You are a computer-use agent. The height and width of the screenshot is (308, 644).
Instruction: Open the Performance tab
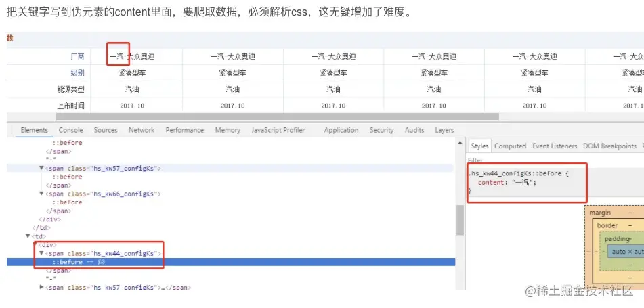pos(184,130)
